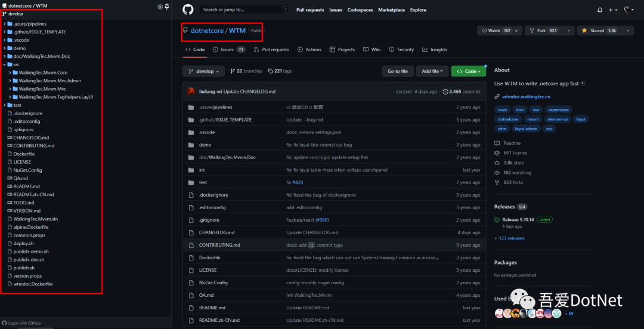
Task: Open the MIT license link
Action: 515,153
